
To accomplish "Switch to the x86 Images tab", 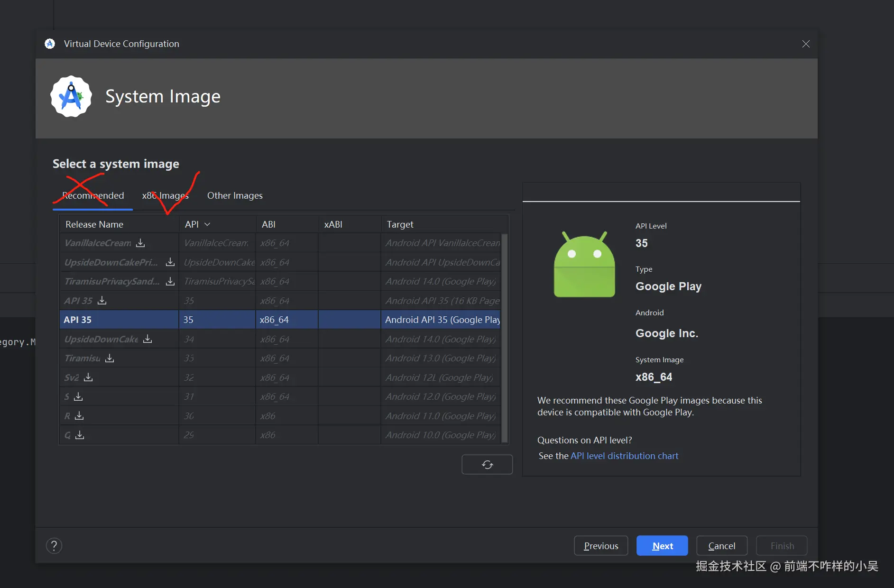I will coord(165,195).
